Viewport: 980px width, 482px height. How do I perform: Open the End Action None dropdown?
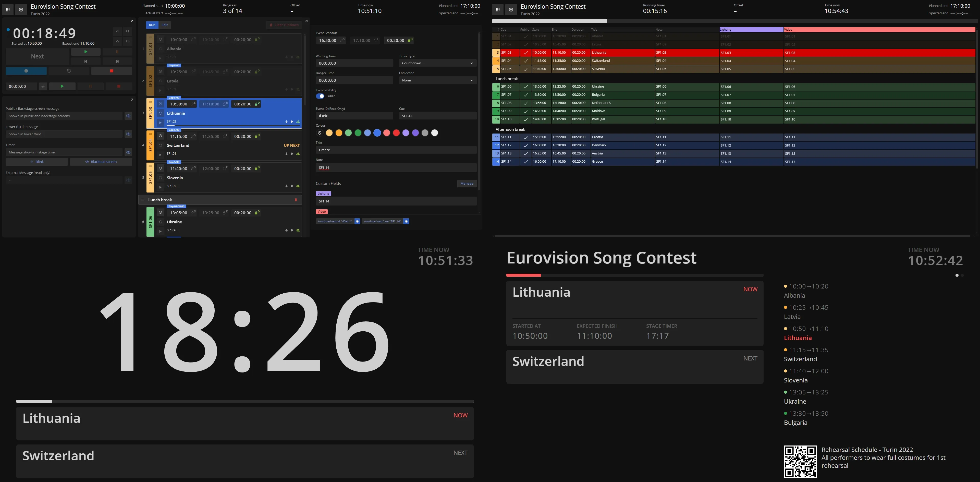click(437, 80)
